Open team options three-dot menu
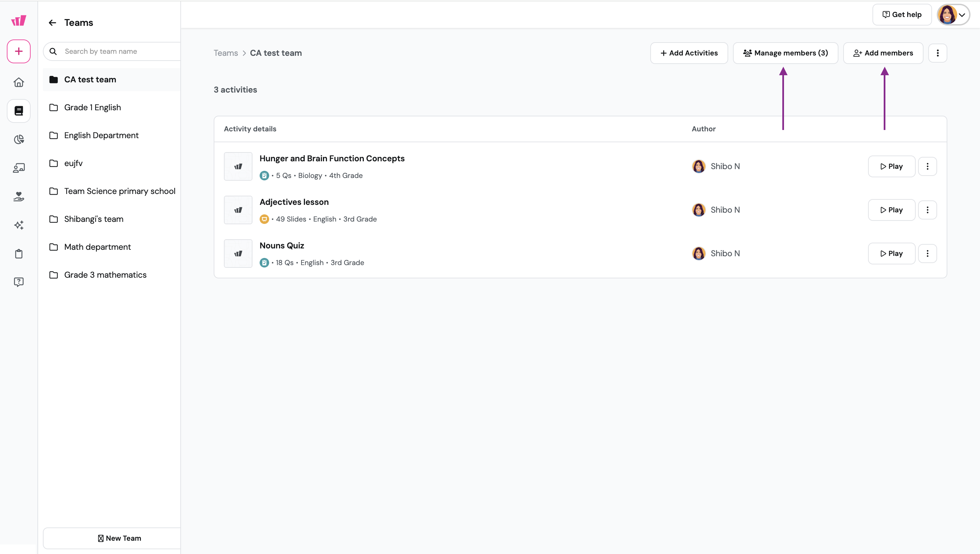Image resolution: width=980 pixels, height=554 pixels. (x=937, y=53)
